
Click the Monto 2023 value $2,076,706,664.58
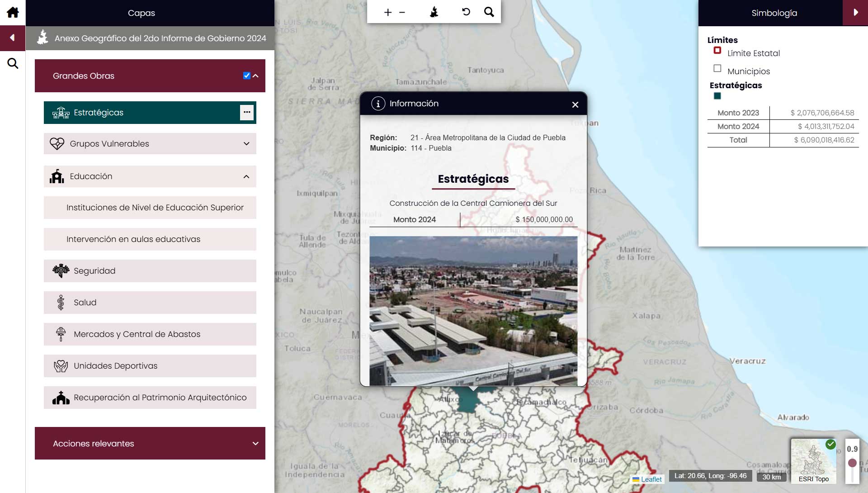coord(822,113)
